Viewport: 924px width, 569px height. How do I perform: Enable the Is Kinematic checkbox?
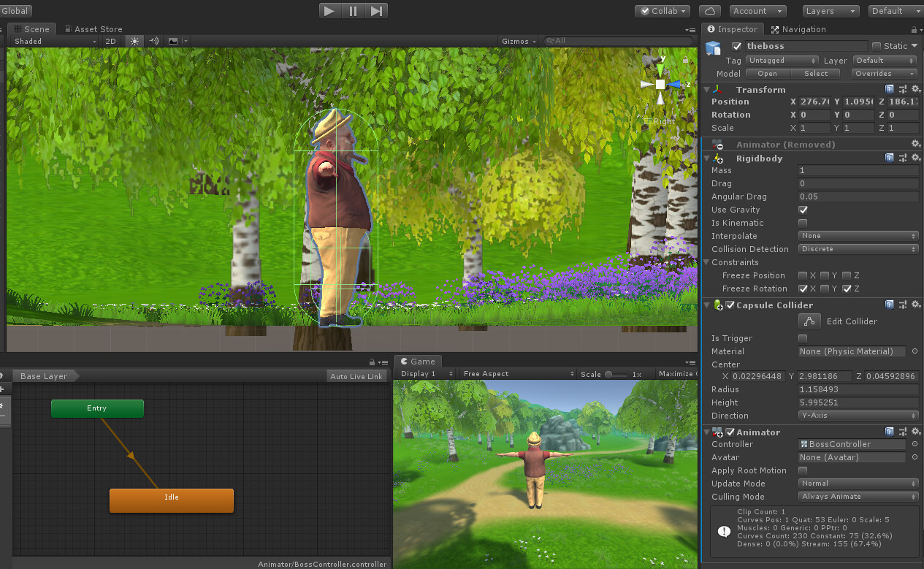click(x=803, y=224)
